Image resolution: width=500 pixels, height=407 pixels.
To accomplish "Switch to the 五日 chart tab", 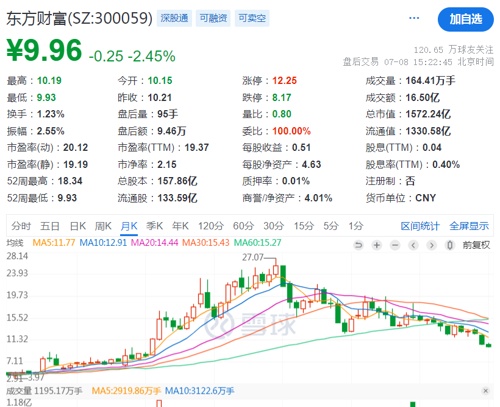I will [50, 226].
